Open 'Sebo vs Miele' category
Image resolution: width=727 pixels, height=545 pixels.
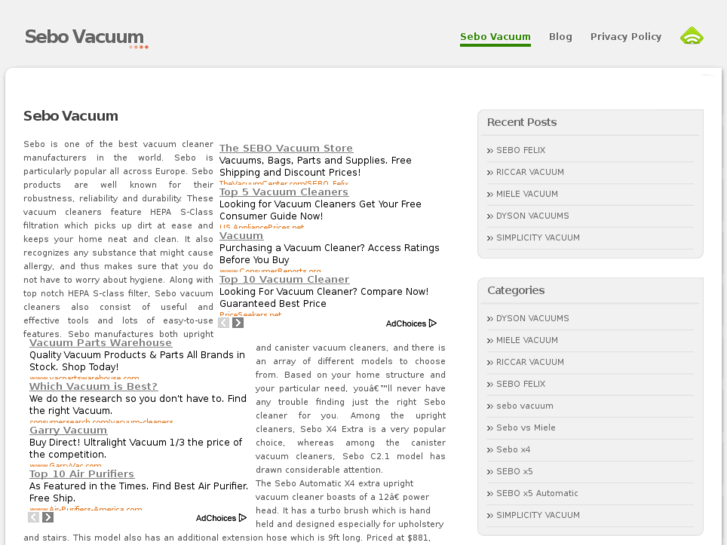[526, 428]
